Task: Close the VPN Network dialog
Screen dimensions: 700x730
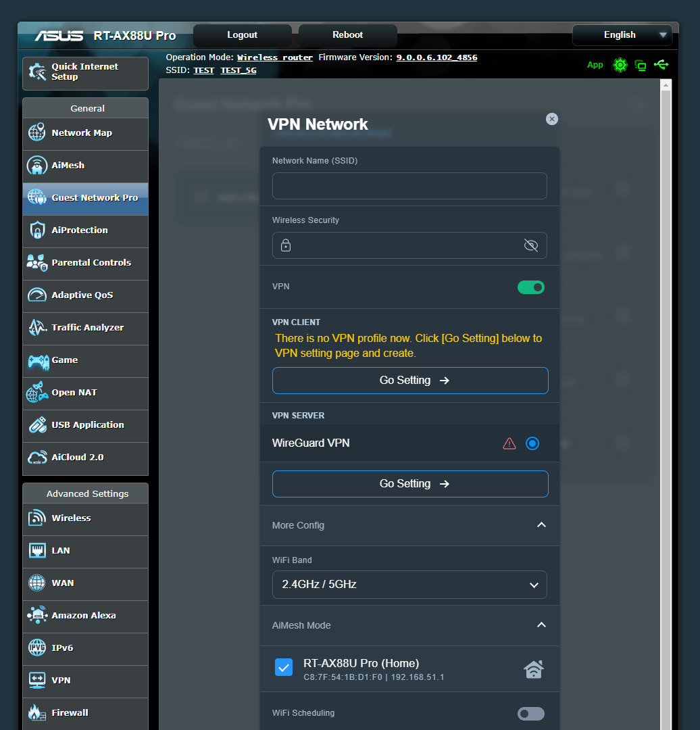Action: (551, 119)
